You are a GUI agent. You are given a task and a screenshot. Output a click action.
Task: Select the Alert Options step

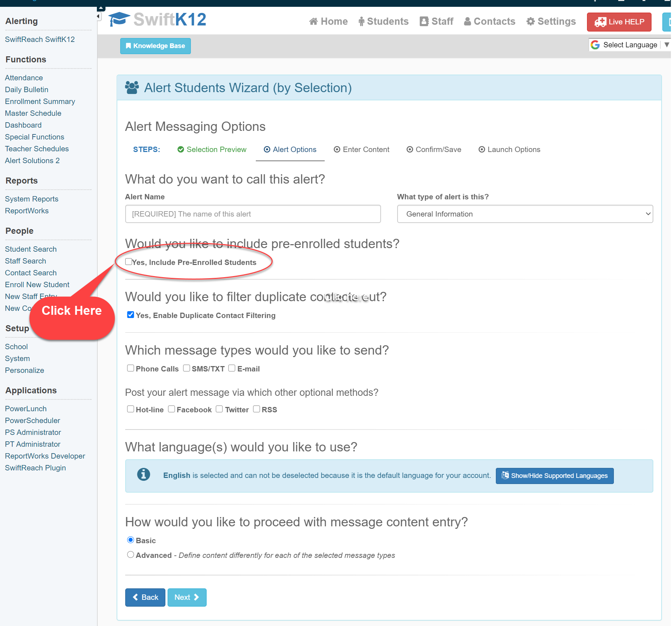(290, 150)
